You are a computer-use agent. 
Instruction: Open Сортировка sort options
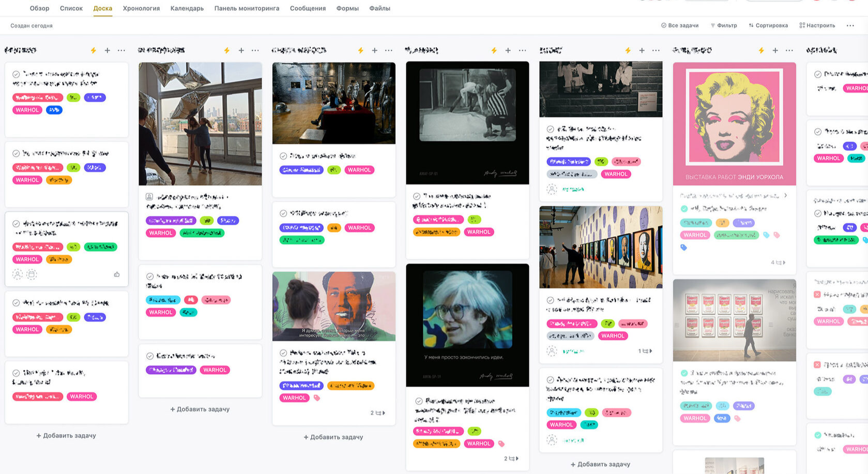pos(768,25)
